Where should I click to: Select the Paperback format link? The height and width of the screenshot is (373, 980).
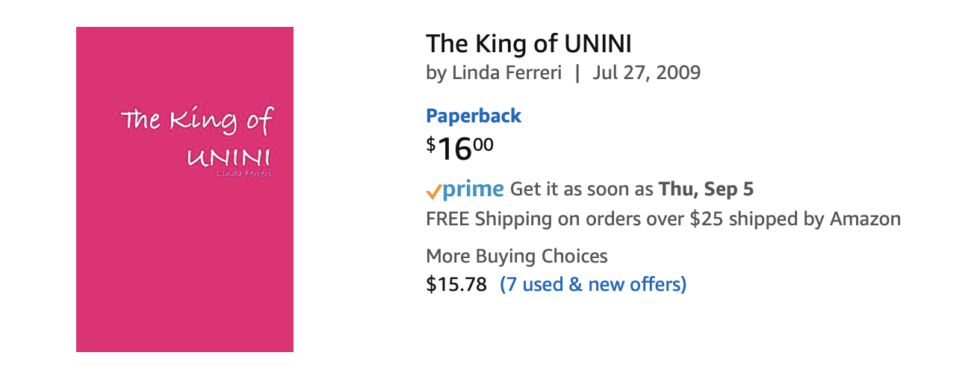[x=474, y=116]
